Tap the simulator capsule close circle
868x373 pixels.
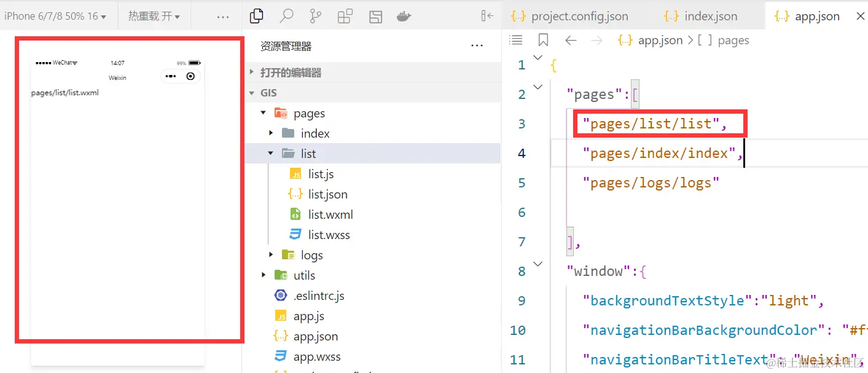tap(190, 76)
